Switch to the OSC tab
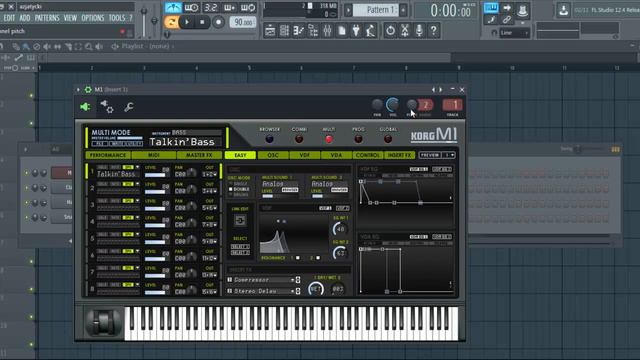Screen dimensions: 640x360 pos(273,156)
